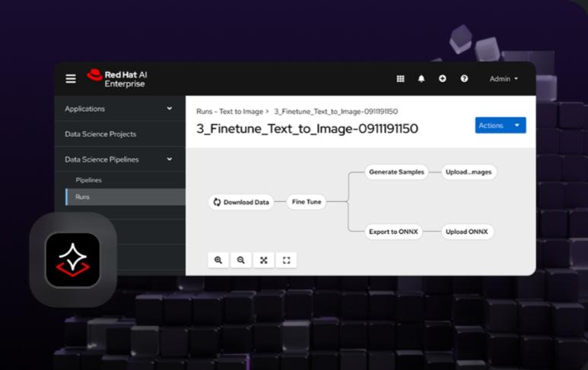
Task: Open the hamburger navigation menu
Action: coord(71,79)
